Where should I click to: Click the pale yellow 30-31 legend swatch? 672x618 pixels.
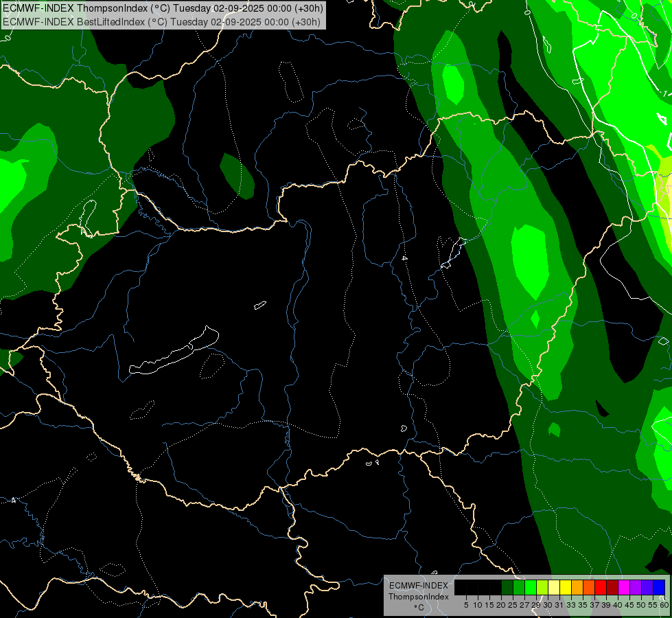click(554, 588)
